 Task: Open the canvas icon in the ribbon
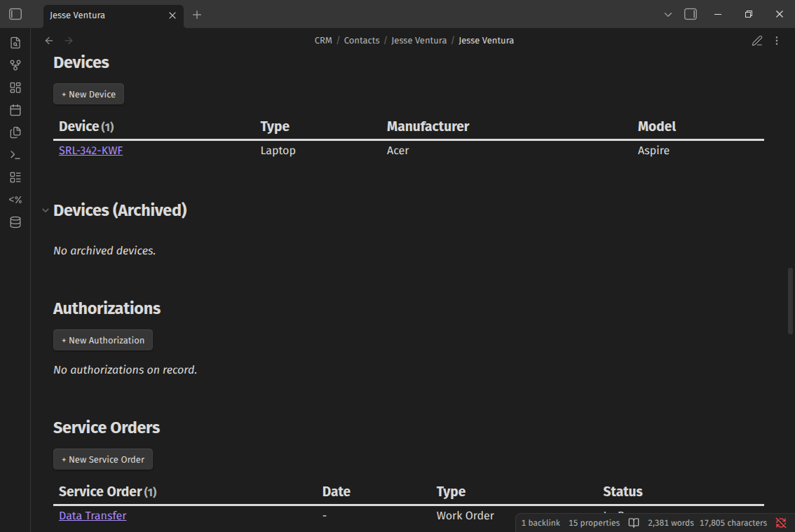click(15, 88)
